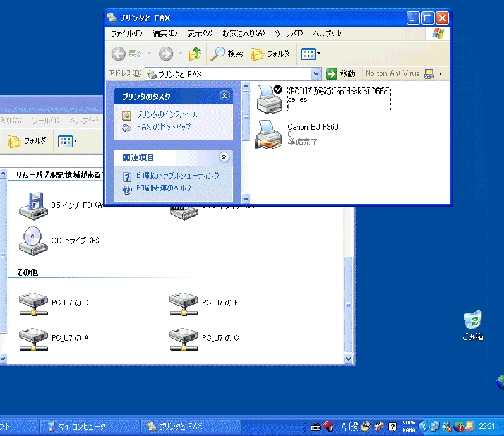The width and height of the screenshot is (504, 436).
Task: Click the task pane scrollbar thumb
Action: coord(246,116)
